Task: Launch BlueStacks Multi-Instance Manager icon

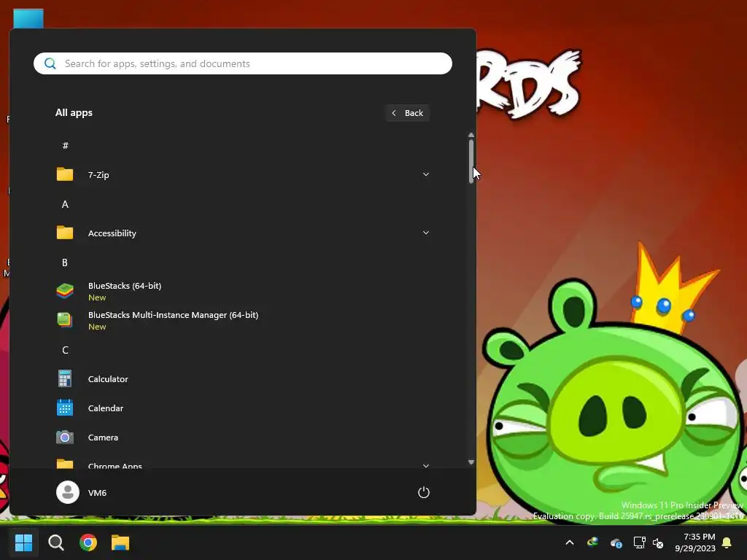Action: click(65, 320)
